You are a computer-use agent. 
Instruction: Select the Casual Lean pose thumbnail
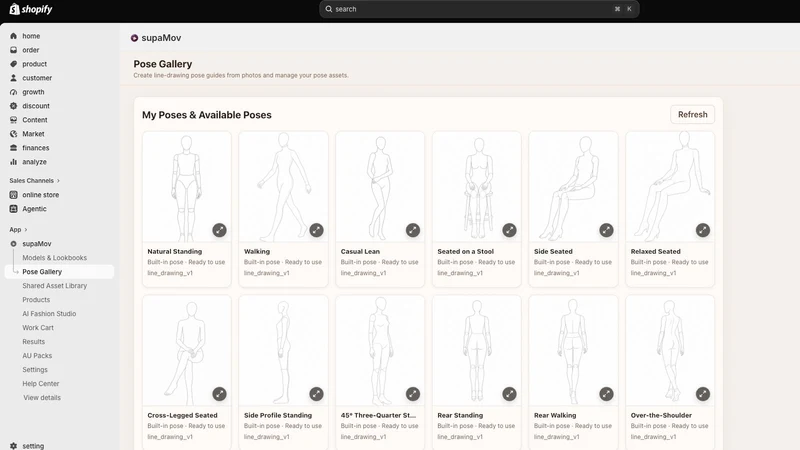380,187
